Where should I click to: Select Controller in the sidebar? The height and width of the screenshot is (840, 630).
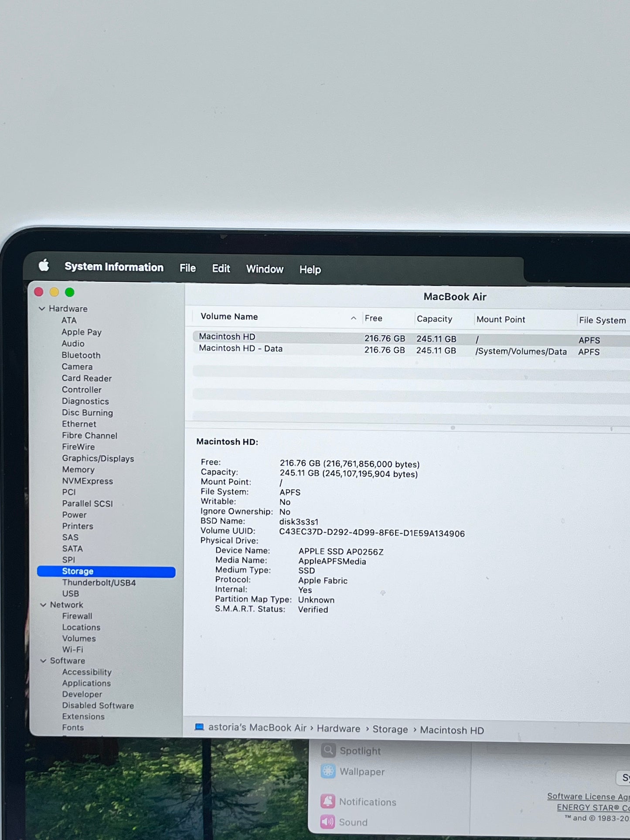[x=82, y=389]
